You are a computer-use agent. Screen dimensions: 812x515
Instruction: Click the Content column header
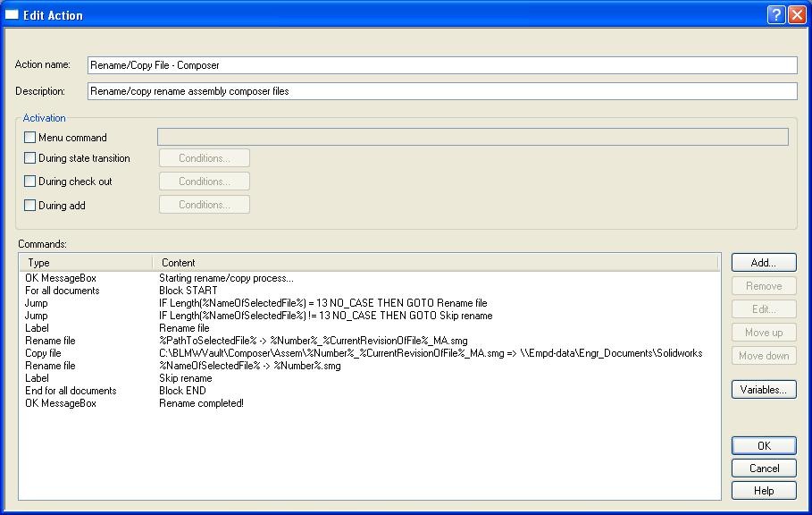pos(436,263)
